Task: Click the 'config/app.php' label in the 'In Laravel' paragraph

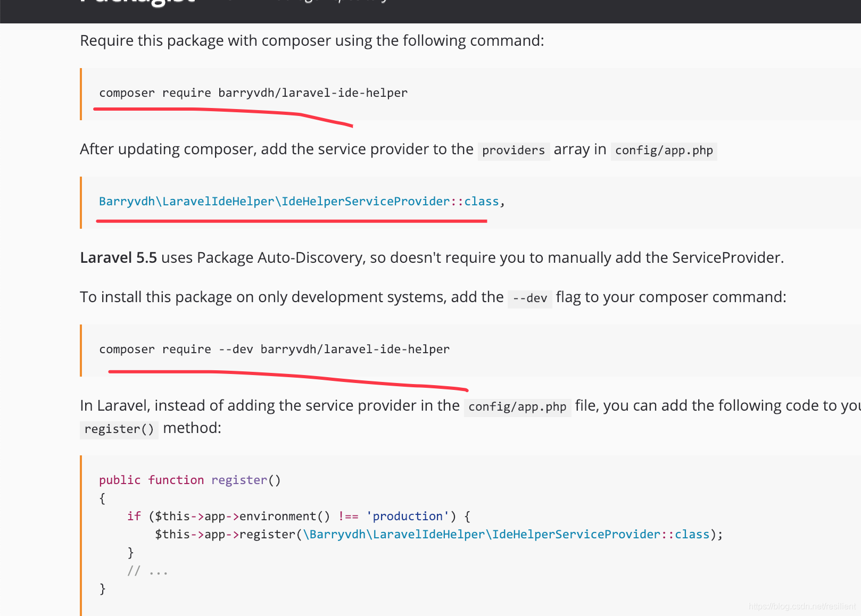Action: 517,407
